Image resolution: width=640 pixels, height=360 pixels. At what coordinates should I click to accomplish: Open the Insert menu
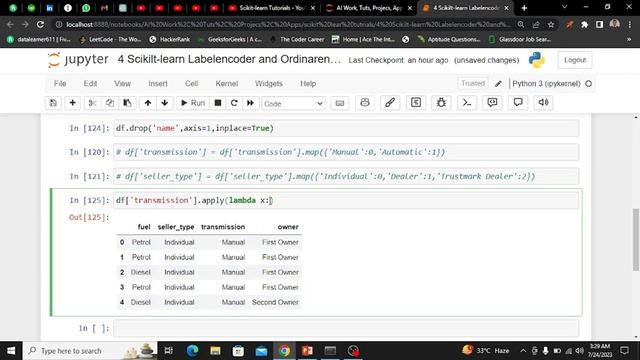point(158,84)
